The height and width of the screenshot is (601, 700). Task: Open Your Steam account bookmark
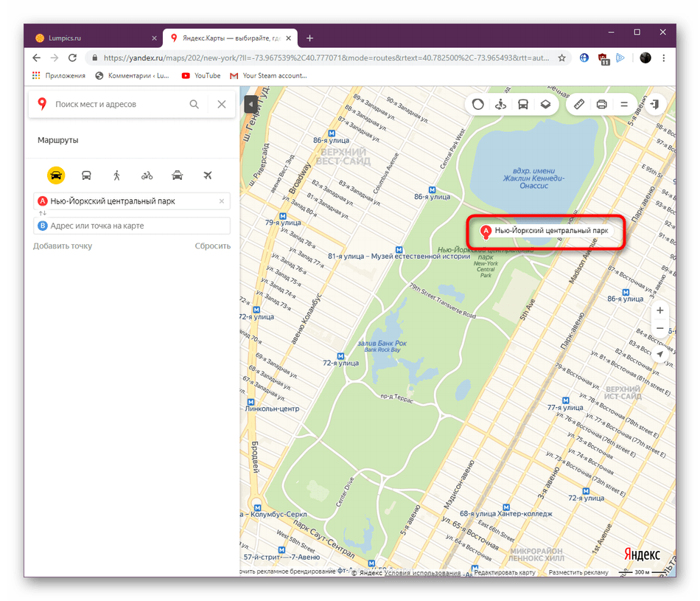point(268,76)
